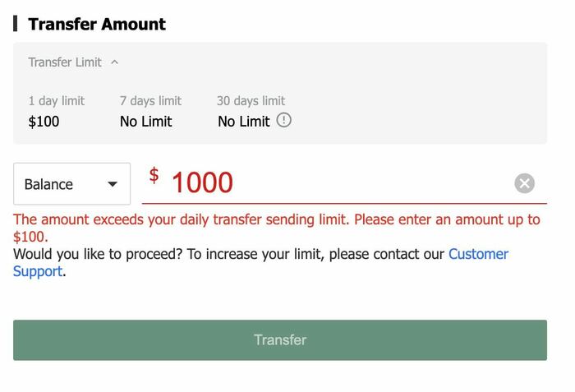Screen dimensions: 575x392
Task: Click the Transfer Limit label
Action: coord(65,62)
